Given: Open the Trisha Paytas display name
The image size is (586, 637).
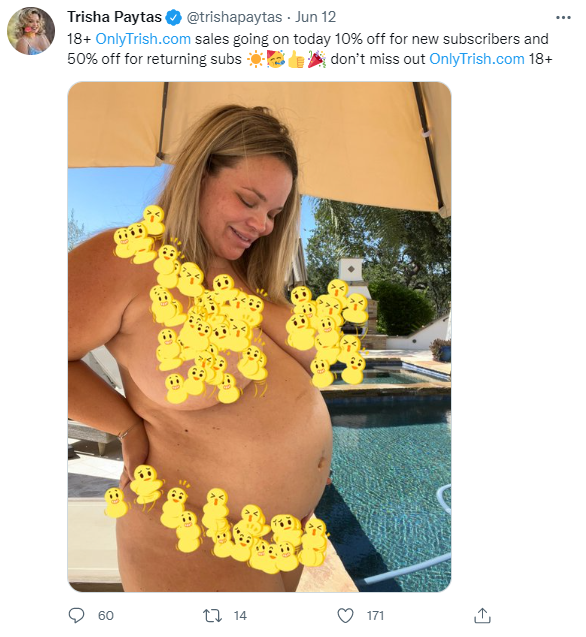Looking at the screenshot, I should [114, 17].
